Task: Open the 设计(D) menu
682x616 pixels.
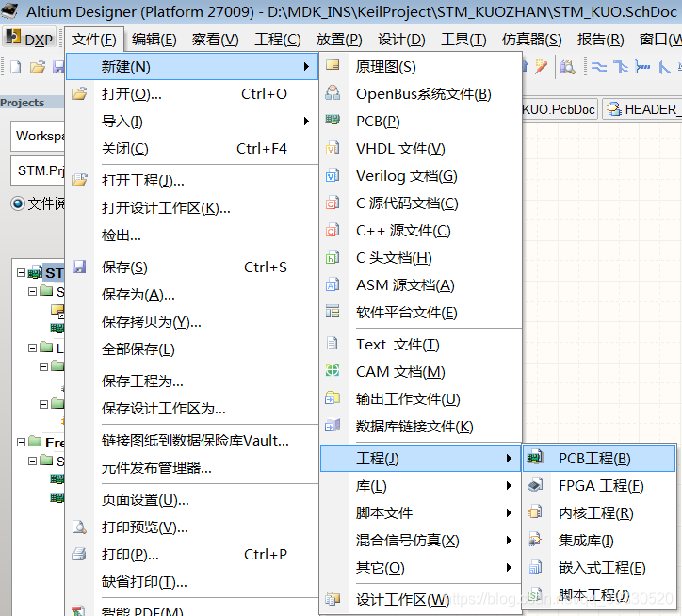Action: tap(401, 40)
